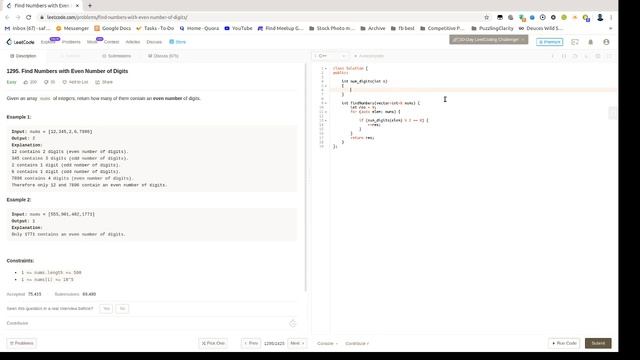The width and height of the screenshot is (640, 360).
Task: Open the LeetCode account avatar menu
Action: point(606,42)
